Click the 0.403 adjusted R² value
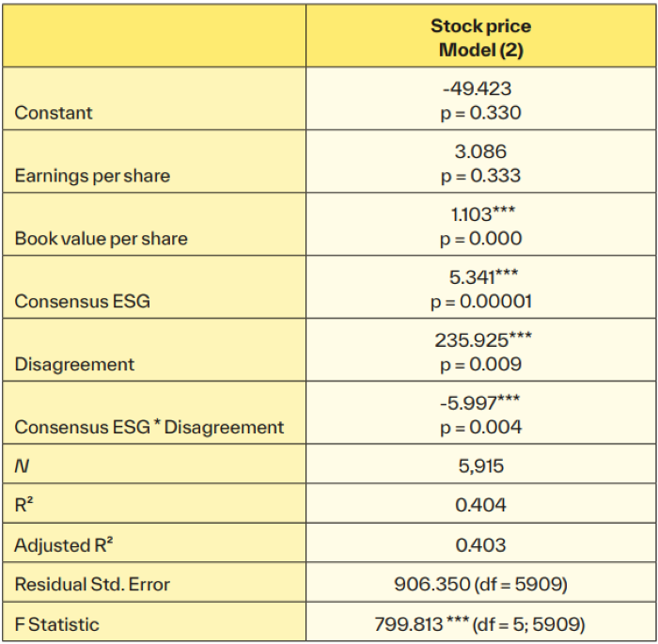Viewport: 658px width, 644px height. (x=481, y=545)
